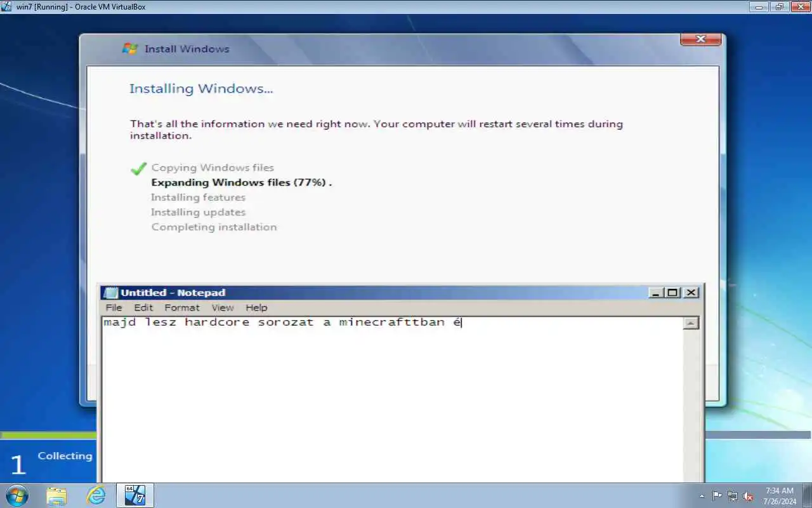The height and width of the screenshot is (508, 812).
Task: Open the Windows Start menu orb
Action: [x=16, y=495]
